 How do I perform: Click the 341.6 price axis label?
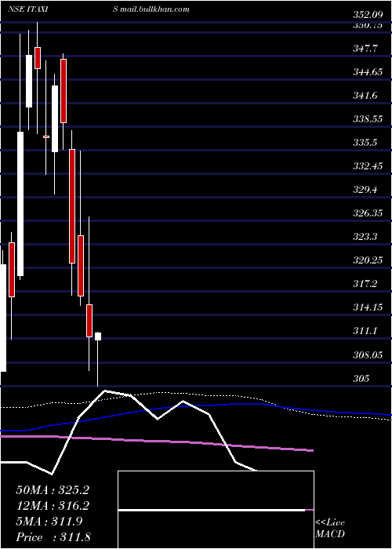[x=365, y=96]
